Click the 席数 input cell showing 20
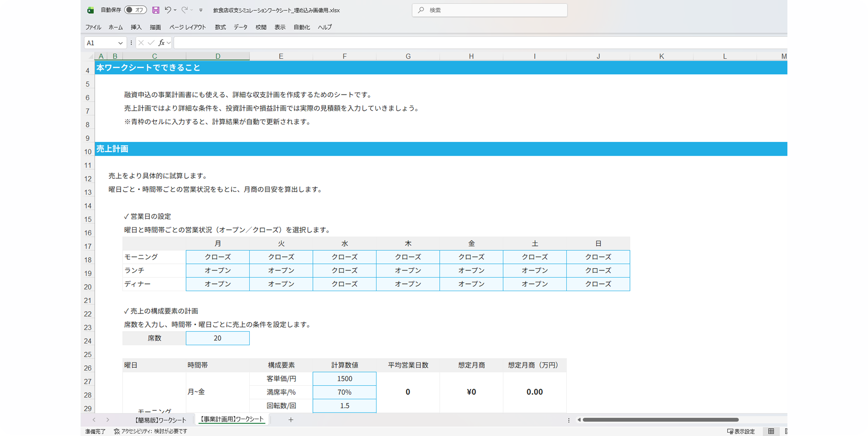 (x=217, y=338)
